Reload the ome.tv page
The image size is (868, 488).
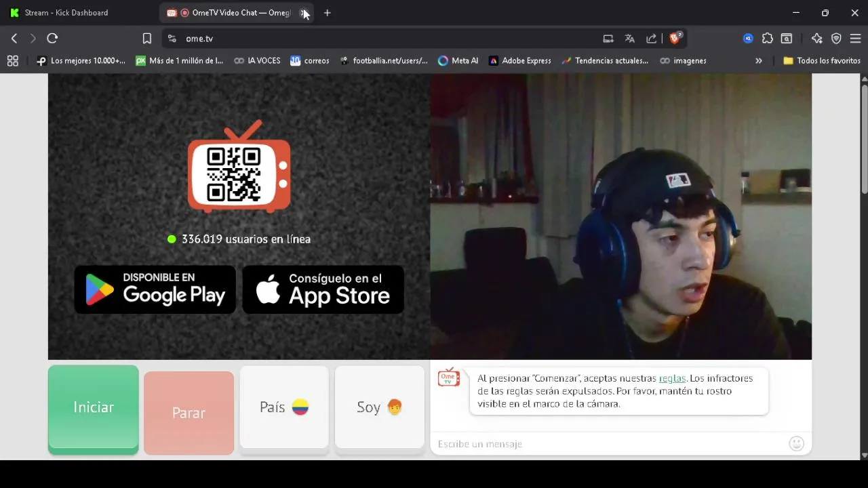point(52,39)
